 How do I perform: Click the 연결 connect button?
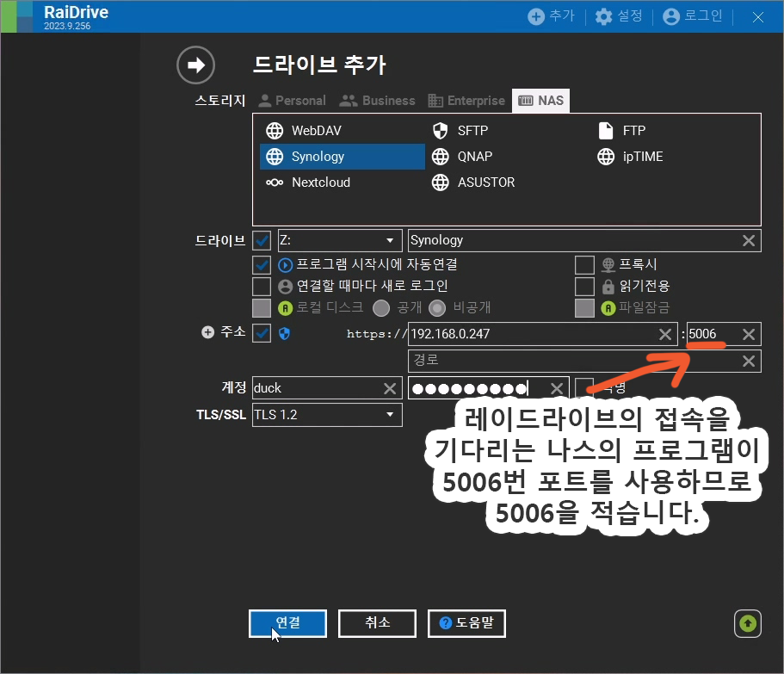click(288, 623)
